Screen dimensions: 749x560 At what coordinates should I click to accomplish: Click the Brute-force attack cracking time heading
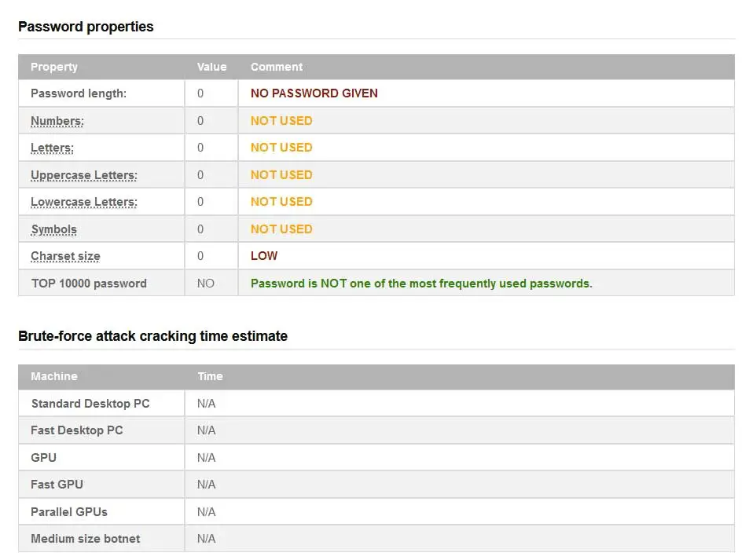pos(152,336)
